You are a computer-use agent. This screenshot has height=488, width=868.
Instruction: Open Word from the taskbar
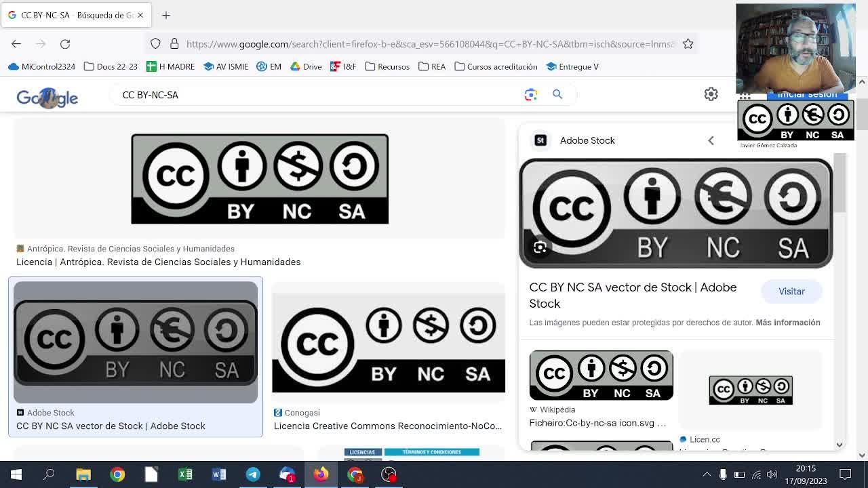coord(219,474)
